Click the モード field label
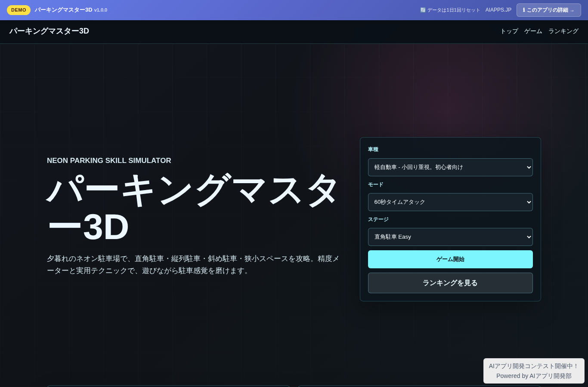Viewport: 588px width, 387px height. 376,184
